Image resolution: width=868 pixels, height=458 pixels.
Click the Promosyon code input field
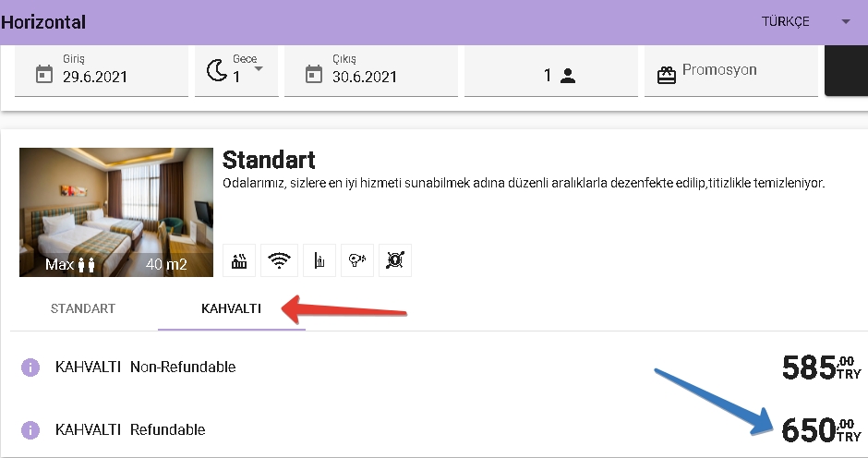click(x=743, y=71)
